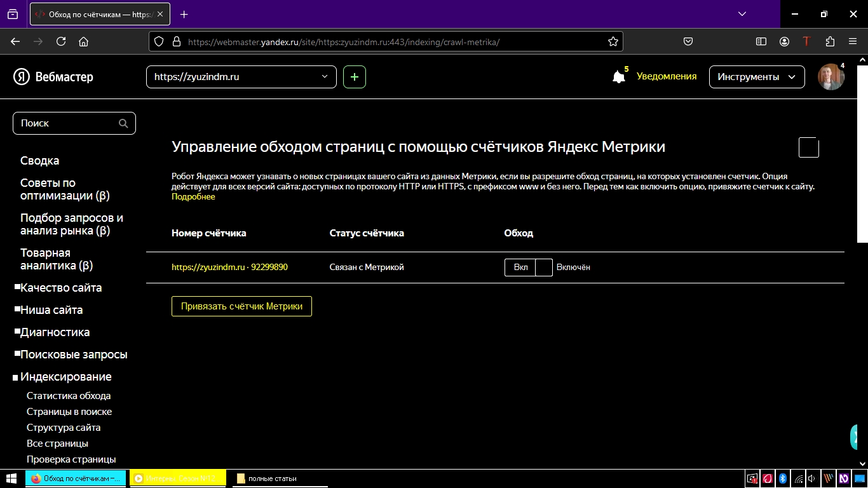Viewport: 868px width, 488px height.
Task: Click the red T extension icon
Action: point(807,41)
